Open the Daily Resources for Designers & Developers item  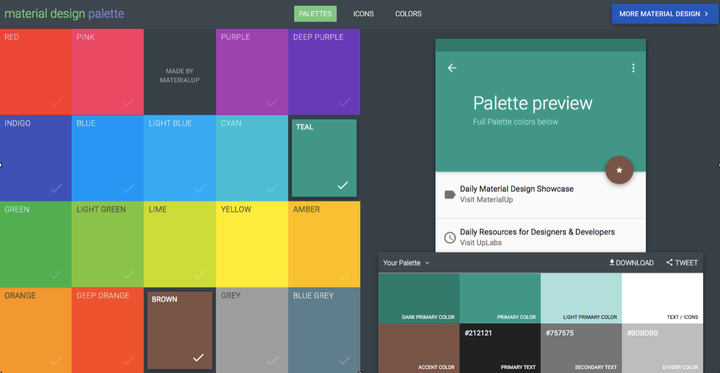(x=540, y=236)
